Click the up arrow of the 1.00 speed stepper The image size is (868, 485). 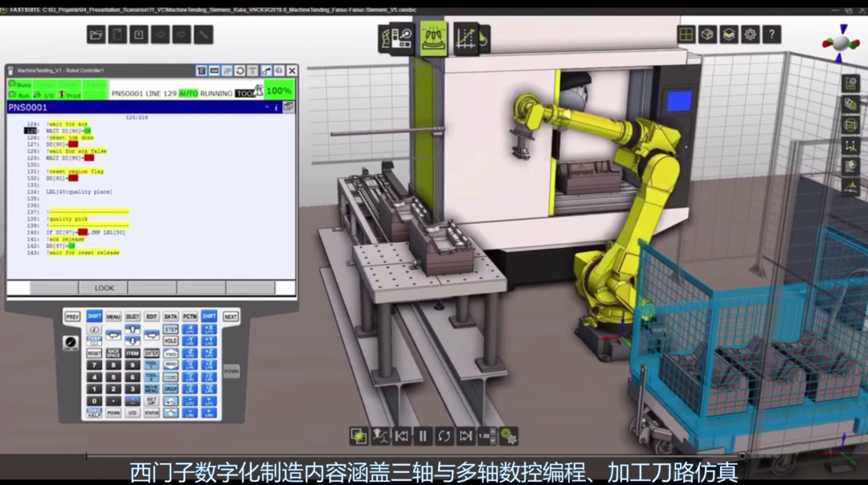pos(493,430)
